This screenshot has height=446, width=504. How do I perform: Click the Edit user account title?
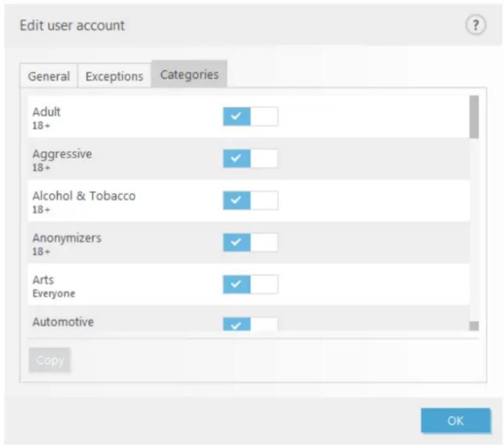tap(72, 25)
